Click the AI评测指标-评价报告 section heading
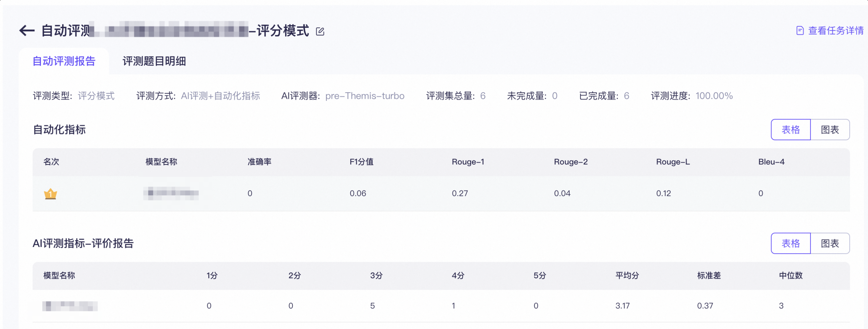 [83, 243]
